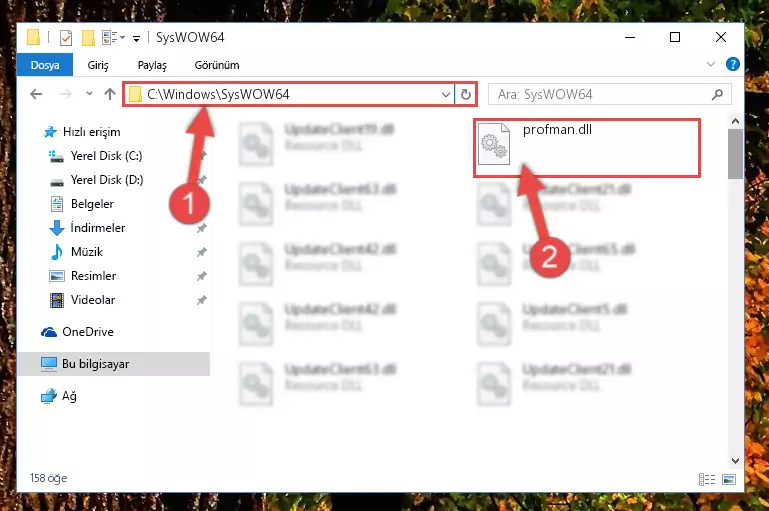Image resolution: width=769 pixels, height=511 pixels.
Task: Click in the Ara: SysWOW64 search field
Action: point(602,94)
